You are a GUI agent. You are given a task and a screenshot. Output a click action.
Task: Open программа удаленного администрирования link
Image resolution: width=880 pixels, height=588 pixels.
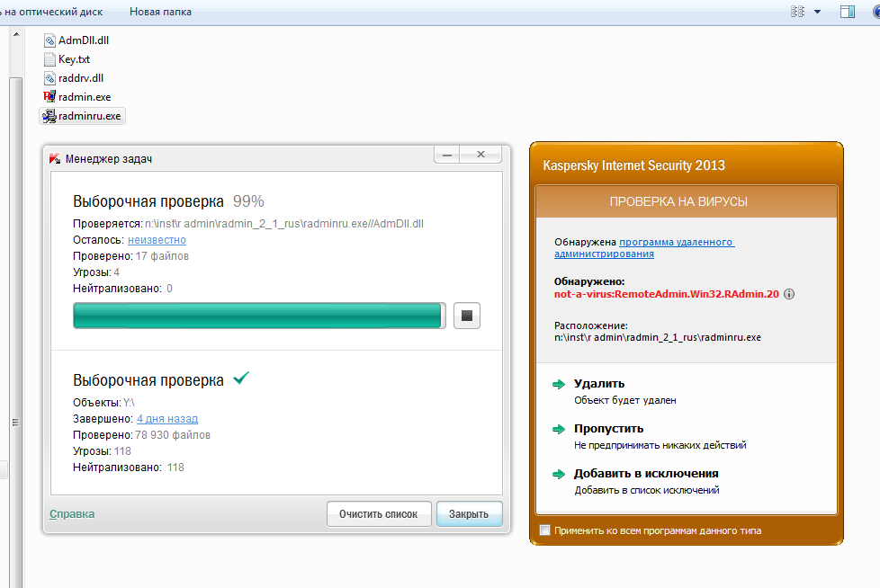pyautogui.click(x=644, y=248)
